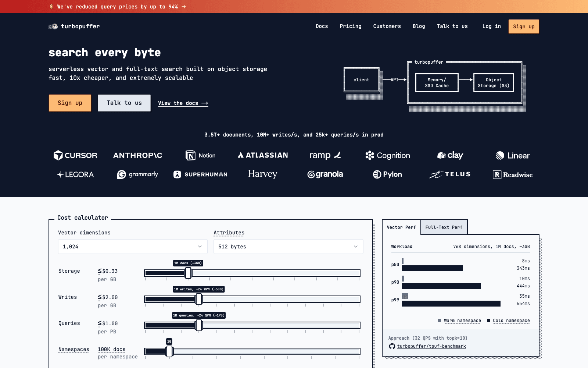This screenshot has height=368, width=588.
Task: Open the Docs menu item
Action: (322, 26)
